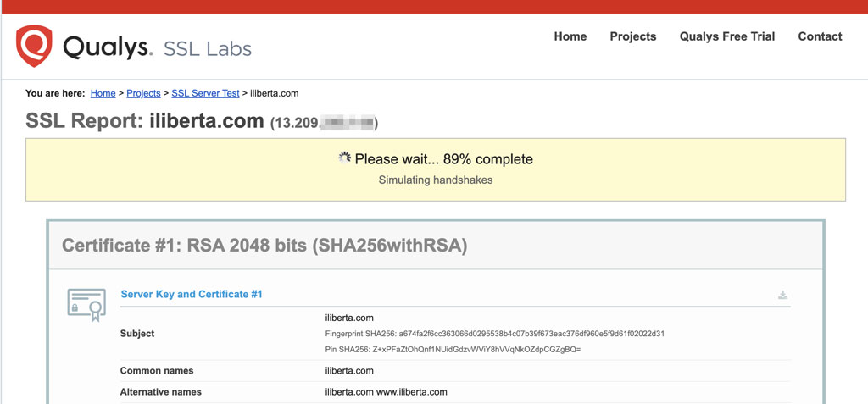Go to Qualys Free Trial
Image resolution: width=868 pixels, height=404 pixels.
pyautogui.click(x=726, y=36)
